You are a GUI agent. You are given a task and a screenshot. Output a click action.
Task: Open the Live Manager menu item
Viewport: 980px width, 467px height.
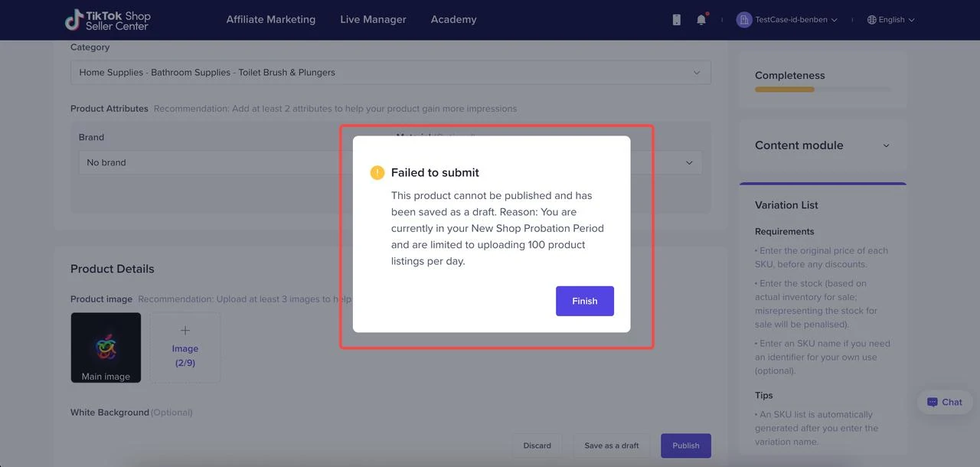point(373,20)
